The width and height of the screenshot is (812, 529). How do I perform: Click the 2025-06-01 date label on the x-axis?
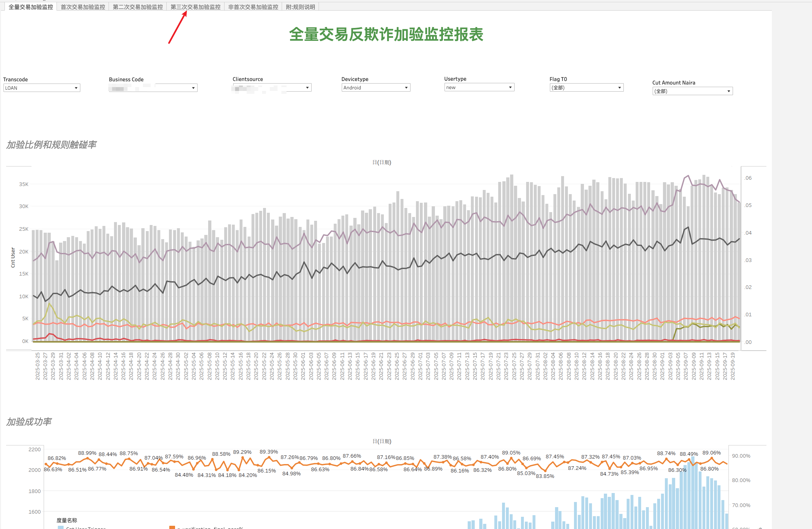303,366
